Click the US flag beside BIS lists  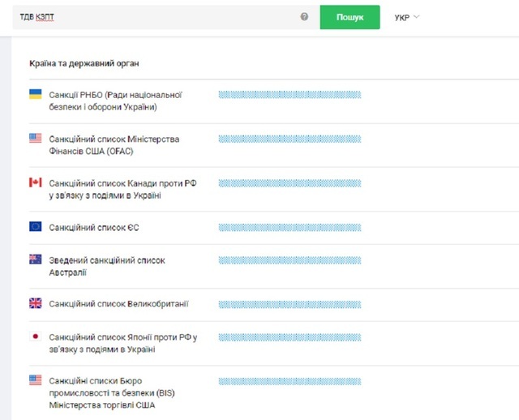(36, 380)
